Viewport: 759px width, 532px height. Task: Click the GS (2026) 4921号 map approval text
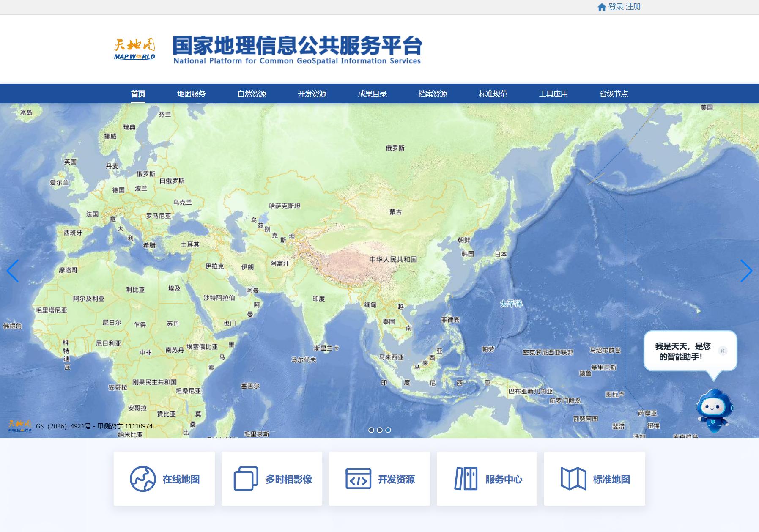click(63, 426)
